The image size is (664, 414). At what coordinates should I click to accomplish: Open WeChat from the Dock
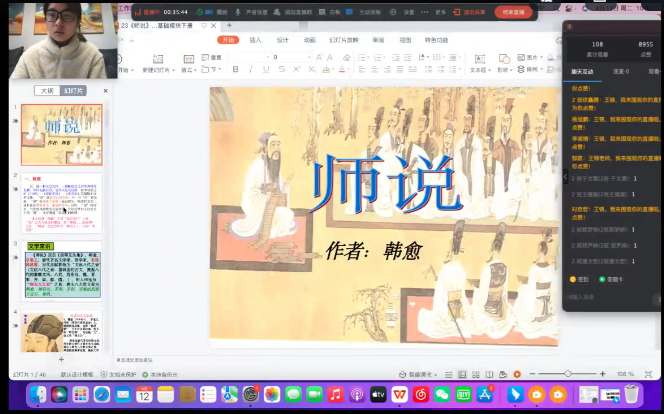point(442,395)
